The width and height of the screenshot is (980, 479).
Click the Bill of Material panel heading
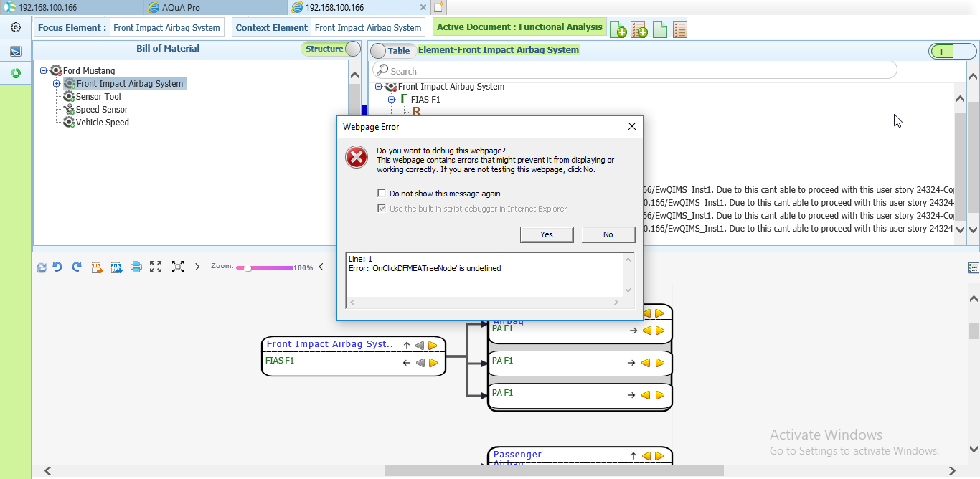168,49
